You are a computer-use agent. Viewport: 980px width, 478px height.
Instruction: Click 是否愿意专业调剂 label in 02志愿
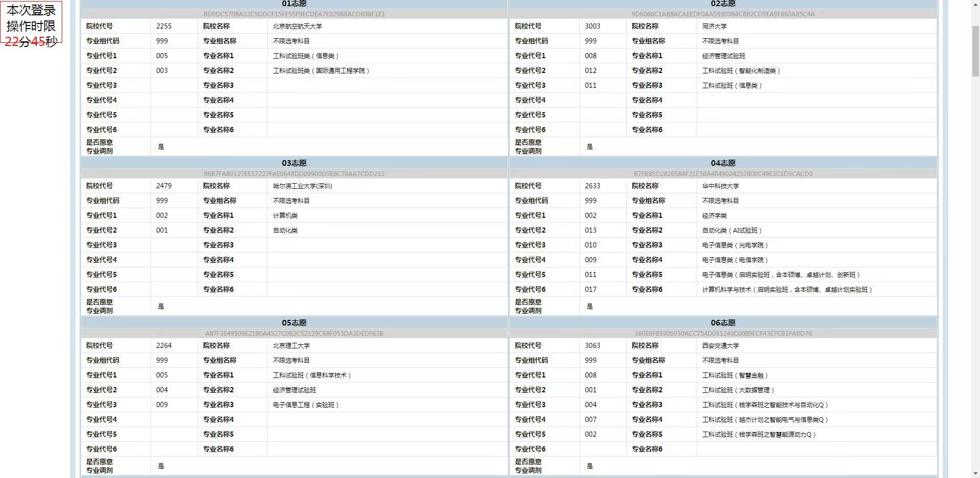tap(528, 146)
